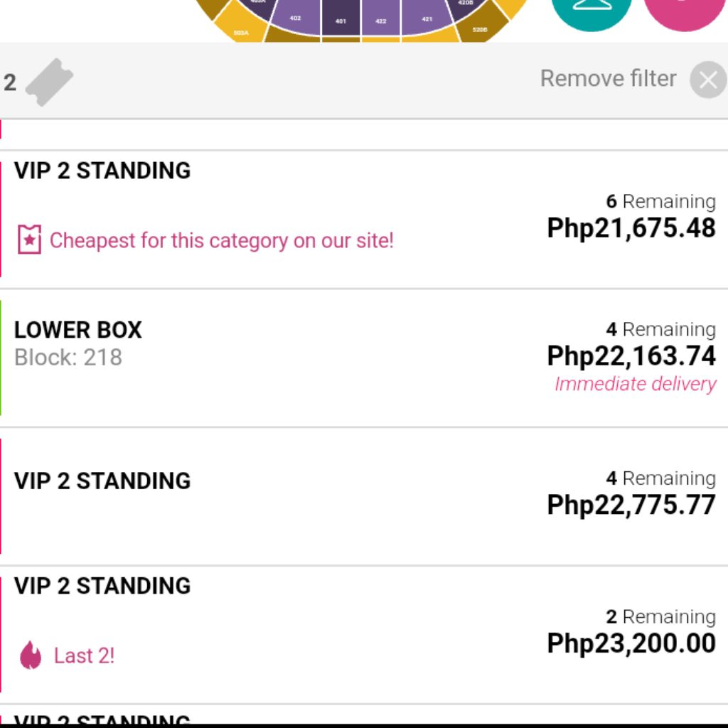Click the Remove filter X icon
Screen dimensions: 728x728
pos(708,80)
